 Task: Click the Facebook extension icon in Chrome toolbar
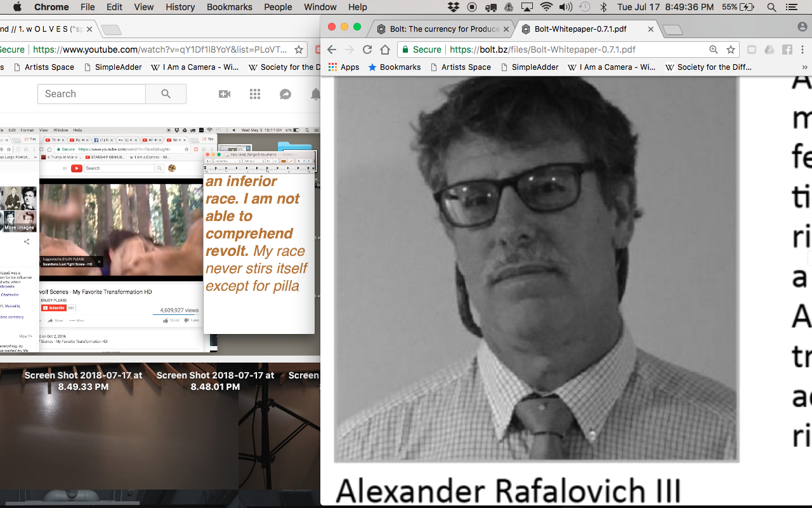click(787, 50)
